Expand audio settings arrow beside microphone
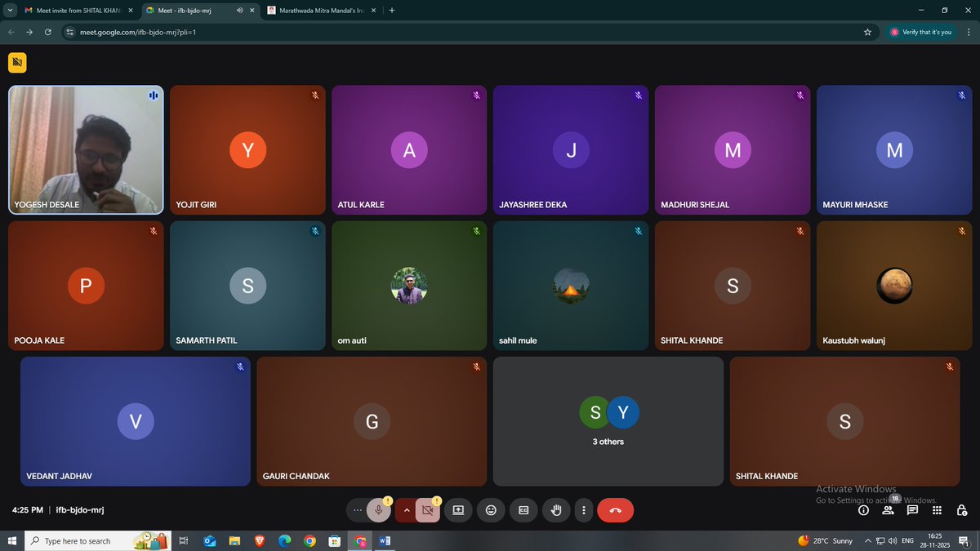The width and height of the screenshot is (980, 551). tap(406, 510)
